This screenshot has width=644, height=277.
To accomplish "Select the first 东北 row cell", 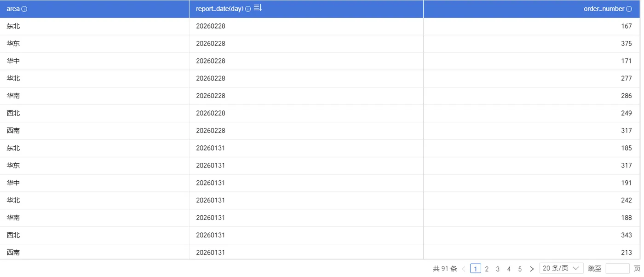I will [13, 26].
